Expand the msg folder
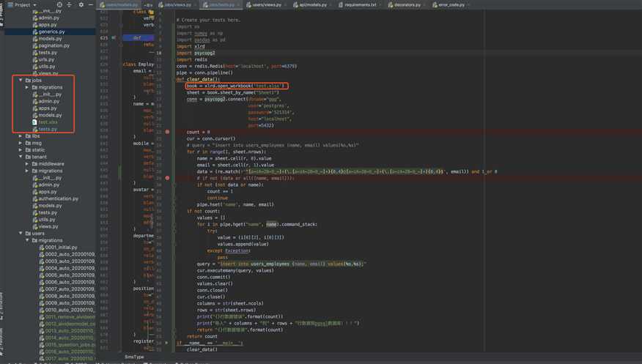This screenshot has height=364, width=642. (x=21, y=143)
